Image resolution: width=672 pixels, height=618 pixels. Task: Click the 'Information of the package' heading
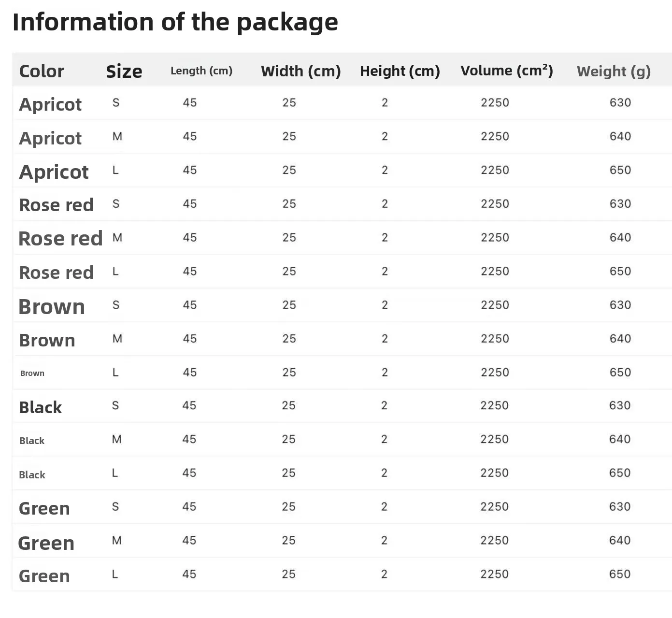click(x=175, y=22)
